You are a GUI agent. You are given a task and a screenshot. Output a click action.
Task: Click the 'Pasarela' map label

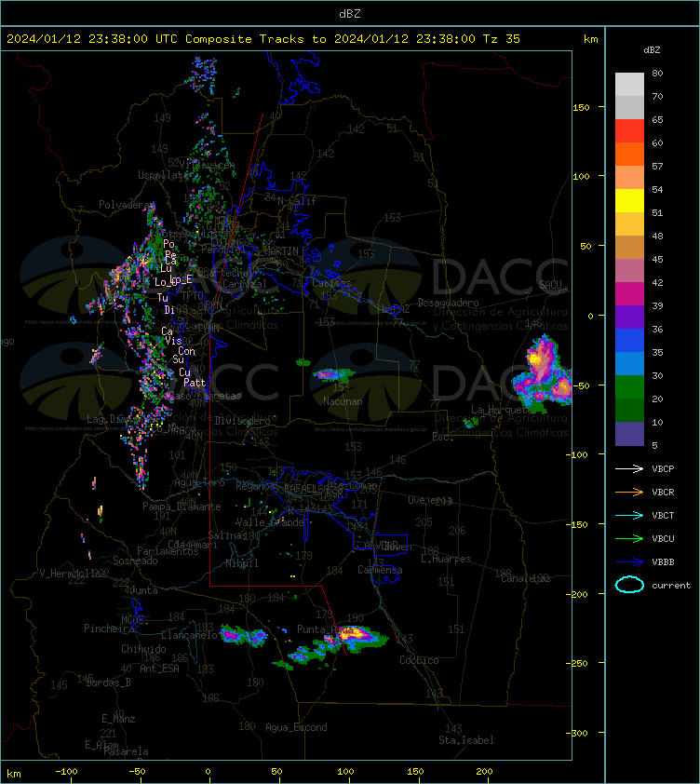[126, 751]
